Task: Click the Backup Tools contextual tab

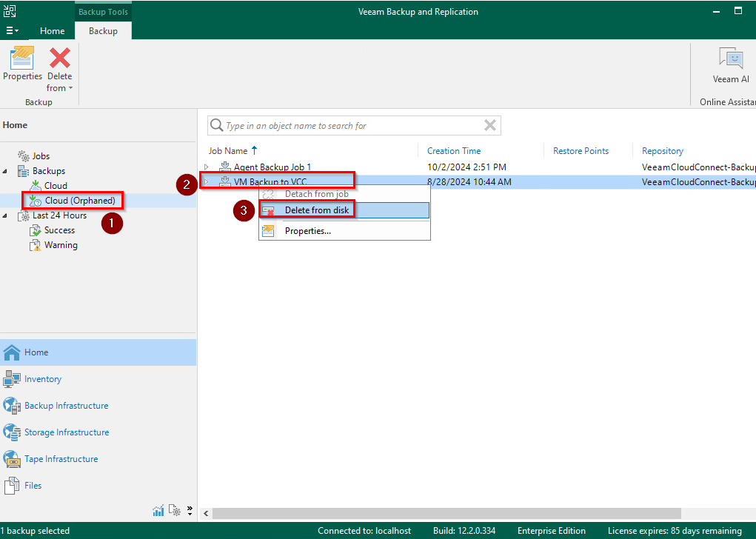Action: click(103, 12)
